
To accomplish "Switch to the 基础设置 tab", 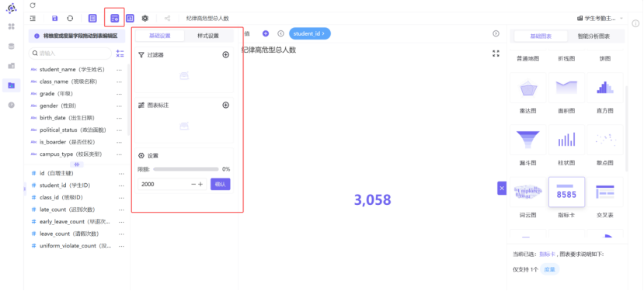I will click(x=160, y=36).
